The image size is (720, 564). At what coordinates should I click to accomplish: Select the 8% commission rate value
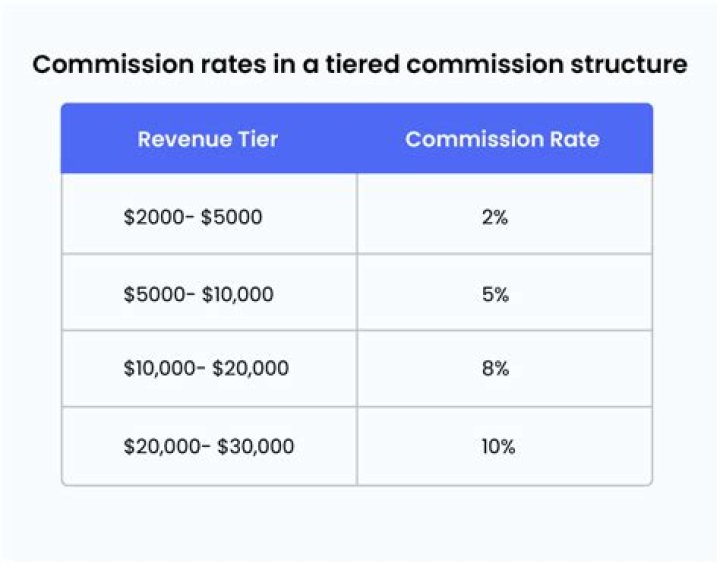(x=495, y=368)
